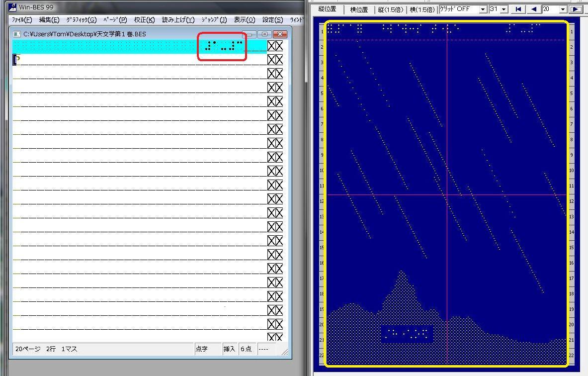The width and height of the screenshot is (588, 376).
Task: Jump to first page with the skip-back arrow
Action: tap(518, 9)
